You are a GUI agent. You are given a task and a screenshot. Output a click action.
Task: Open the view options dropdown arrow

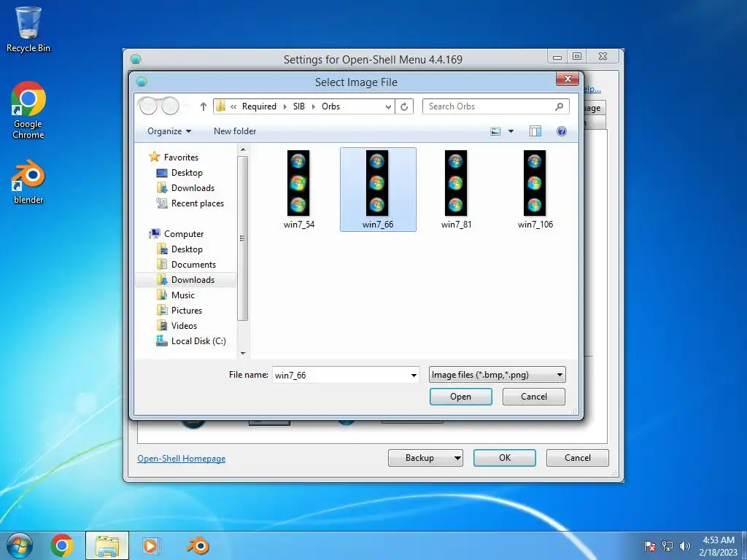511,131
